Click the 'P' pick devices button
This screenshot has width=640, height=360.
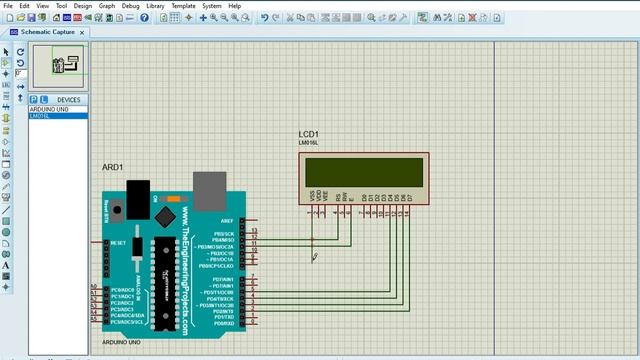(33, 100)
